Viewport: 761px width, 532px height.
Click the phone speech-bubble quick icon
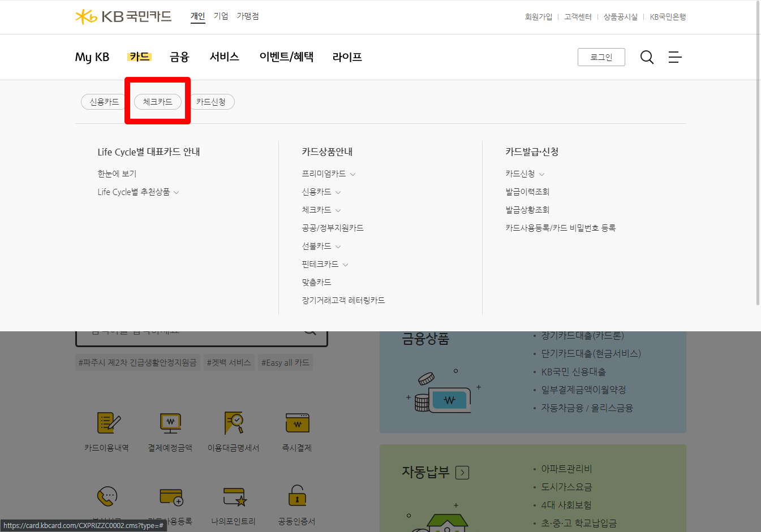pyautogui.click(x=107, y=497)
